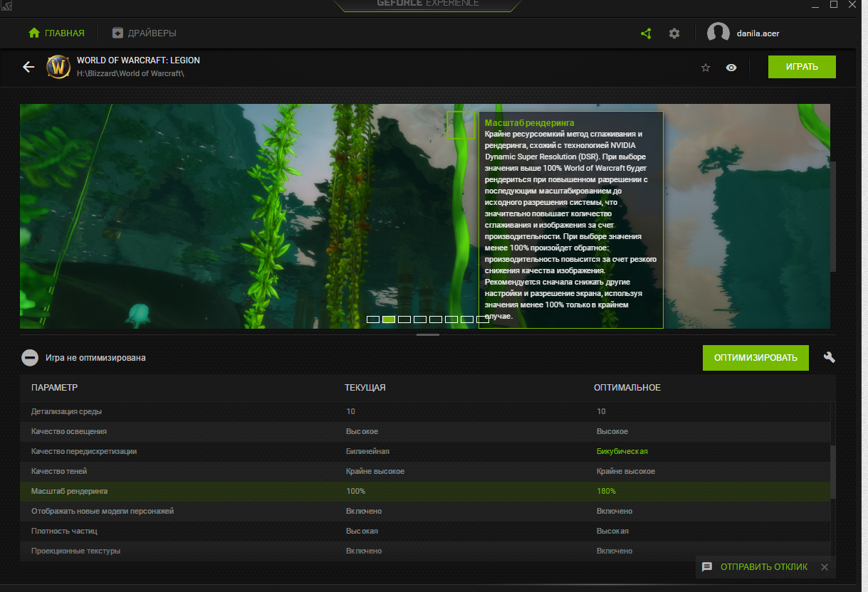Image resolution: width=868 pixels, height=592 pixels.
Task: Mark game as favorite with star
Action: click(x=706, y=68)
